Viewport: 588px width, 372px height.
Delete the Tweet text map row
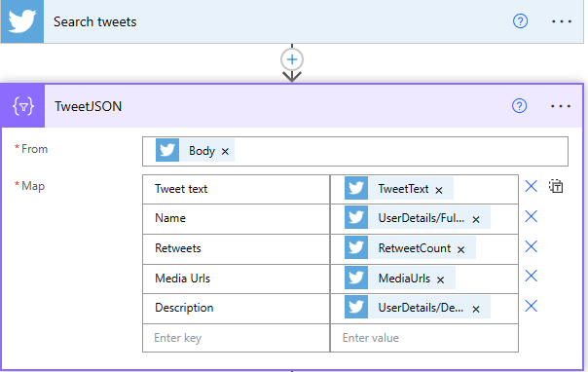[x=531, y=186]
